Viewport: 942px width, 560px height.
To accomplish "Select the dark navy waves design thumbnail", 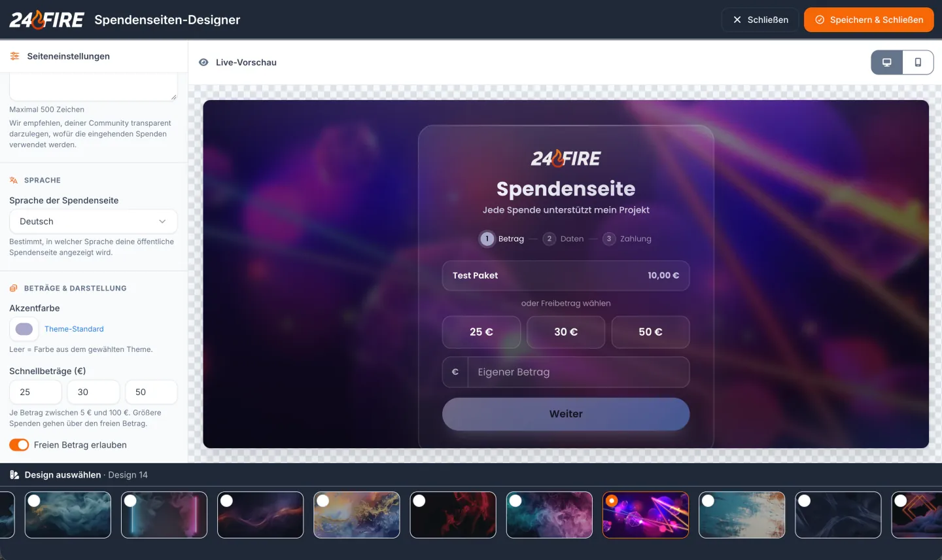I will pyautogui.click(x=838, y=515).
